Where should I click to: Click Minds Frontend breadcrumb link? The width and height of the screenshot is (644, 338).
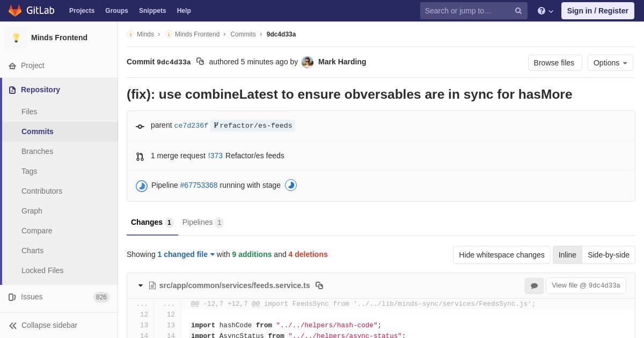pyautogui.click(x=197, y=34)
